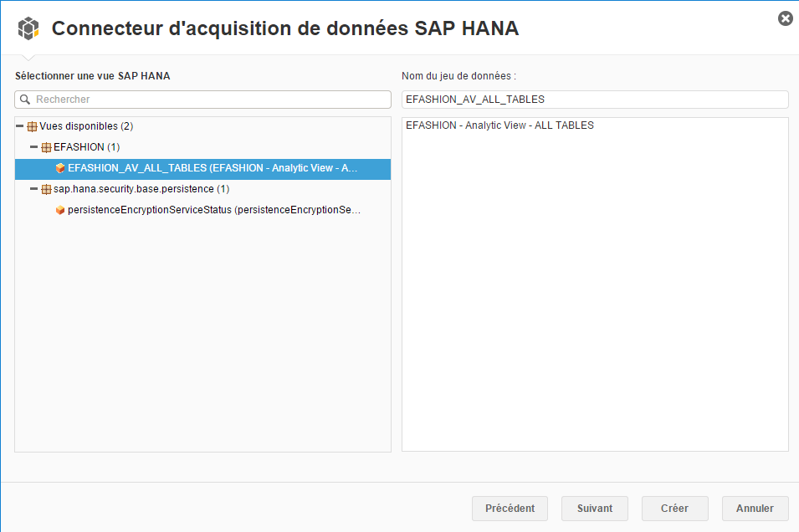Collapse the sap.hana.security.base.persistence node
The image size is (799, 532).
(x=33, y=188)
